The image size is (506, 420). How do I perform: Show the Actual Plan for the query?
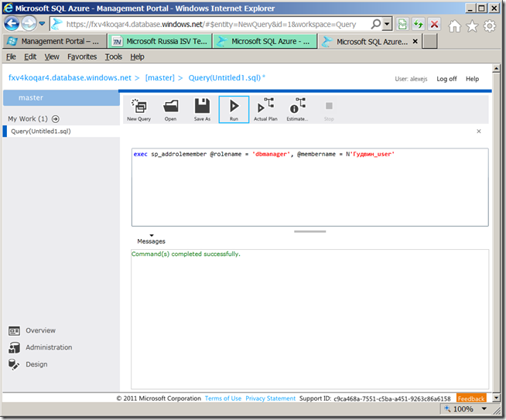pos(265,109)
